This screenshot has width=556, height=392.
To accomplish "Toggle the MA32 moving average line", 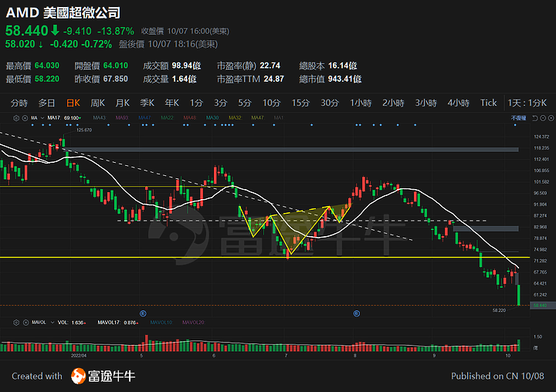I will click(x=235, y=117).
